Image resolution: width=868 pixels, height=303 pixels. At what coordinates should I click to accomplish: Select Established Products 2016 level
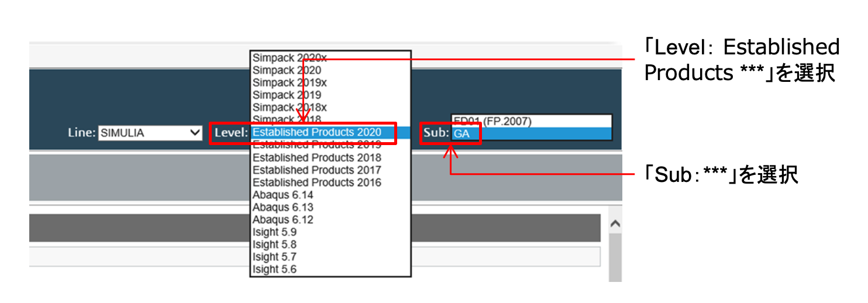click(330, 183)
